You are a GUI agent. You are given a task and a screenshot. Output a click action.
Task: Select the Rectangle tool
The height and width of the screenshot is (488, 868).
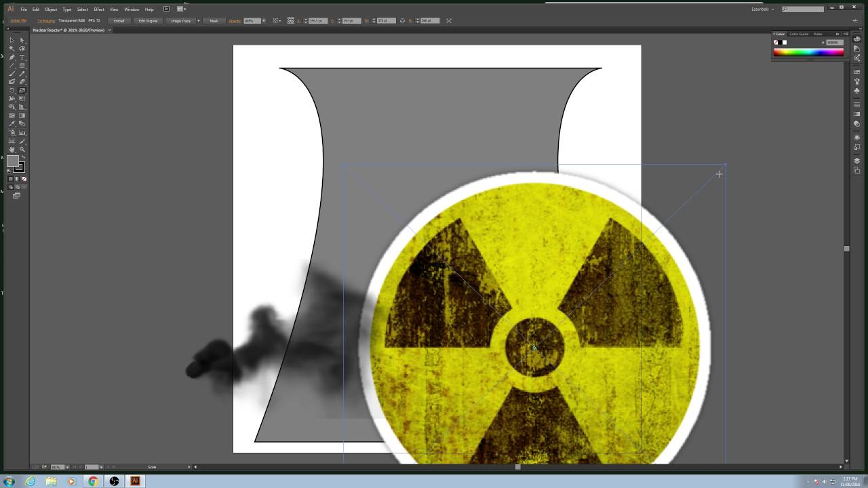point(22,66)
